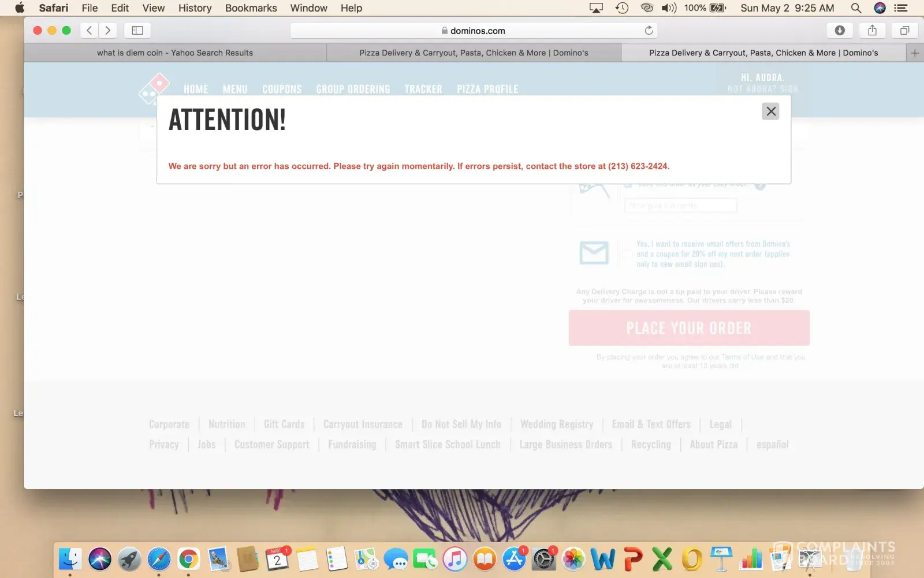Go to Domino's MENU page
The width and height of the screenshot is (924, 578).
click(235, 90)
